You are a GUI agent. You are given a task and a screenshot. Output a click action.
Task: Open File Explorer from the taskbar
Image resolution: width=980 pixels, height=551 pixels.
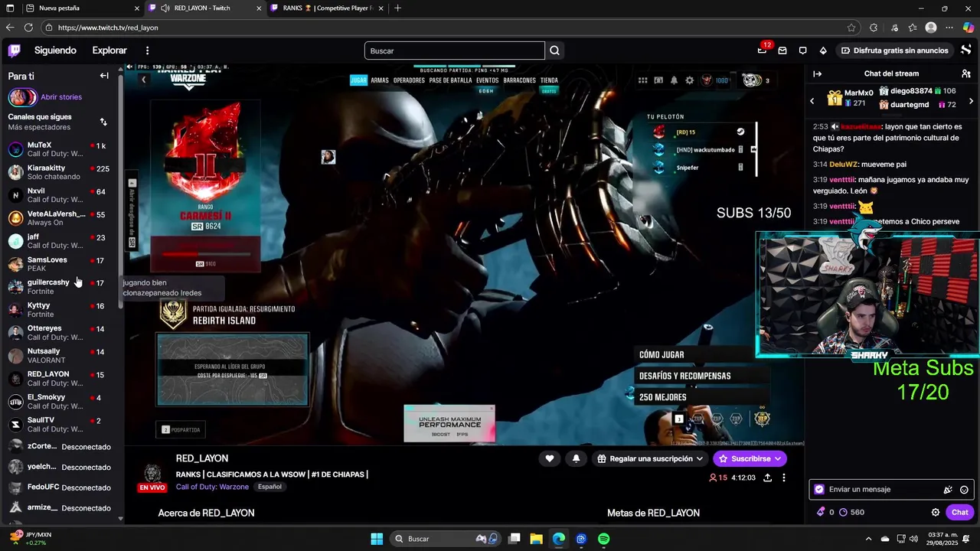coord(536,539)
